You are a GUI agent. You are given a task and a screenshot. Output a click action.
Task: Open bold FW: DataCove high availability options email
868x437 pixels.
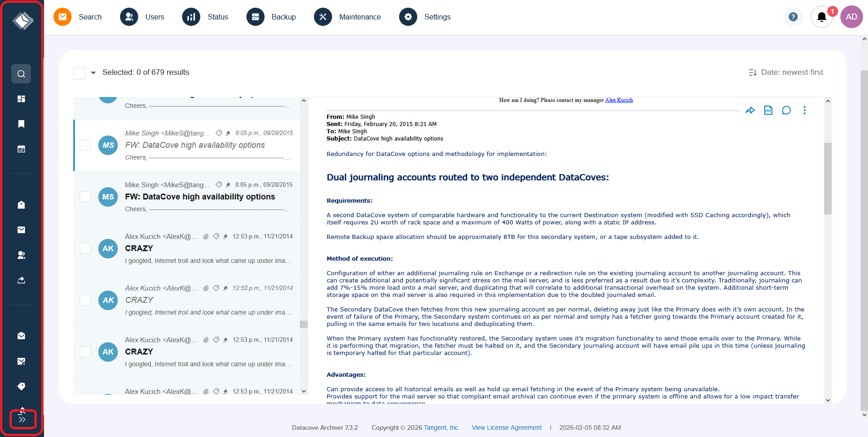(x=200, y=197)
